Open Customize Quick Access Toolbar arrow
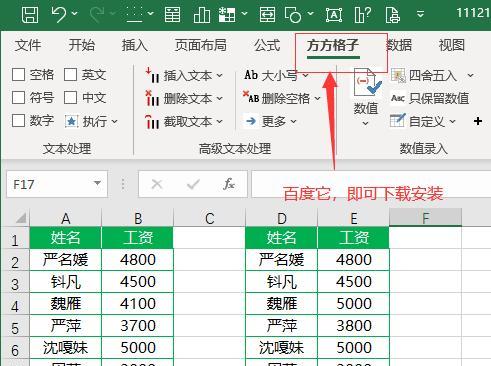The width and height of the screenshot is (491, 366). tap(420, 14)
